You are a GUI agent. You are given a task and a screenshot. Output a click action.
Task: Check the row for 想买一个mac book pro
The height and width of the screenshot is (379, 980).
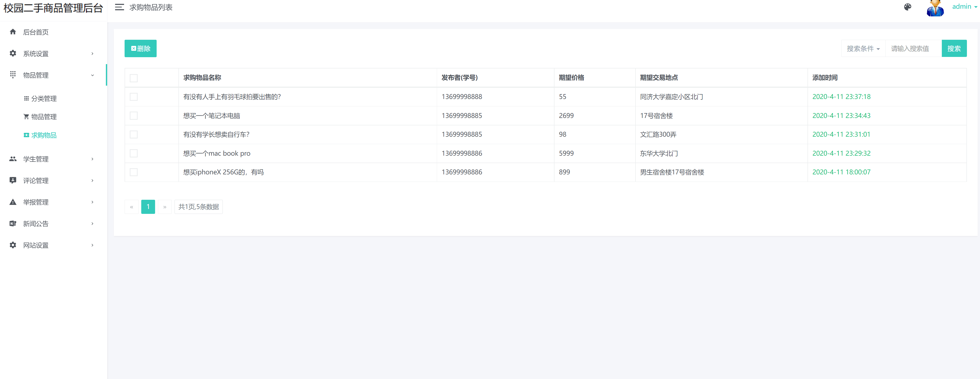point(134,153)
